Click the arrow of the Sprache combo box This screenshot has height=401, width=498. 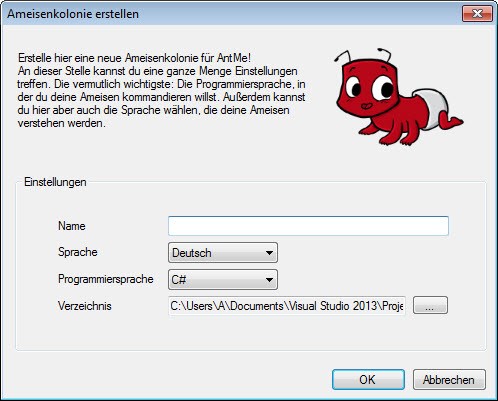(x=269, y=253)
